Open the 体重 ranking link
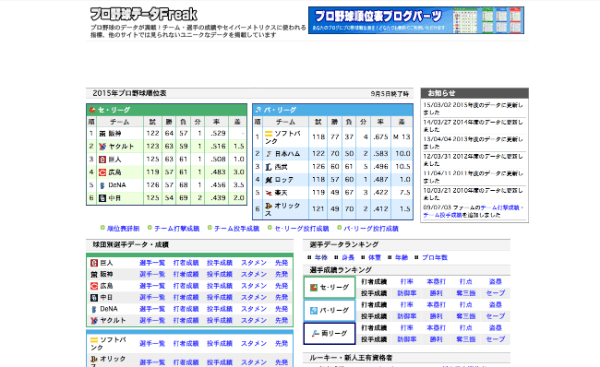Screen dimensions: 600x367 point(375,258)
